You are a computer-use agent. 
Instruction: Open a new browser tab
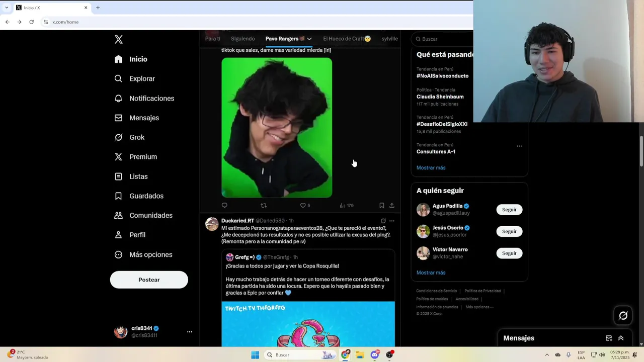click(98, 8)
